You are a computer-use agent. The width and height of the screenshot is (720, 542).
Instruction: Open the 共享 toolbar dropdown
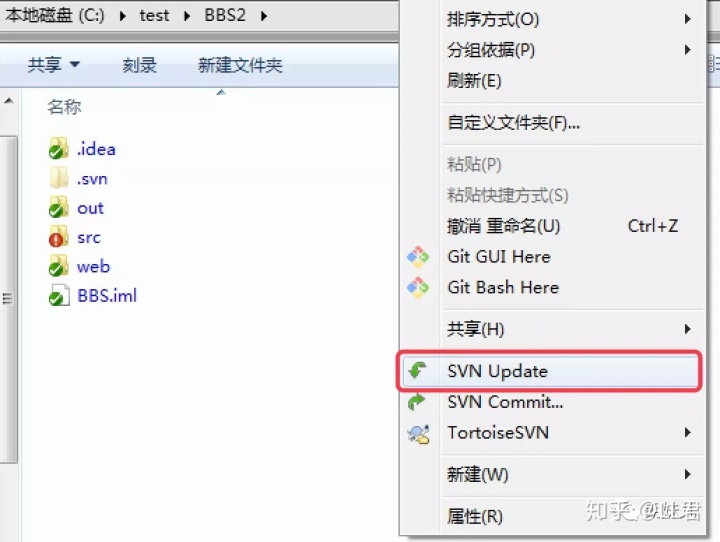(54, 65)
